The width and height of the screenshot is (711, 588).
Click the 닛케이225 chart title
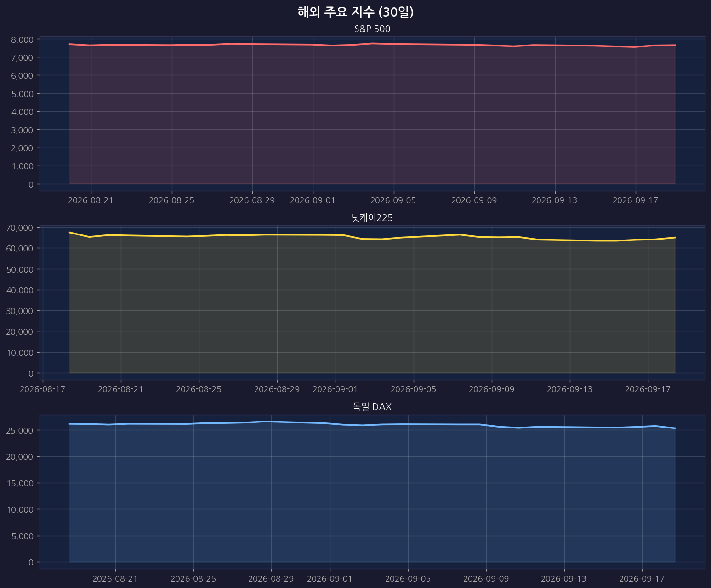pyautogui.click(x=372, y=218)
